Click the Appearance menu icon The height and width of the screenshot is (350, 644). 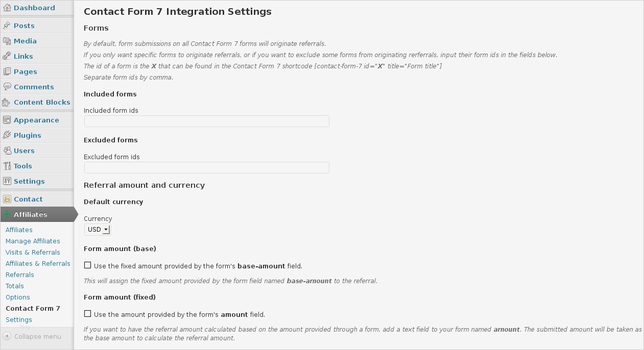(7, 120)
